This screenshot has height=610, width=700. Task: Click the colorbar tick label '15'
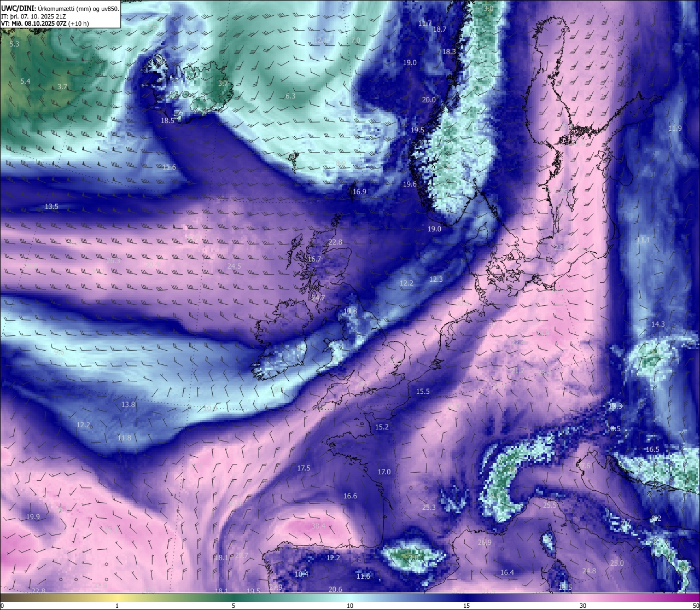(466, 606)
